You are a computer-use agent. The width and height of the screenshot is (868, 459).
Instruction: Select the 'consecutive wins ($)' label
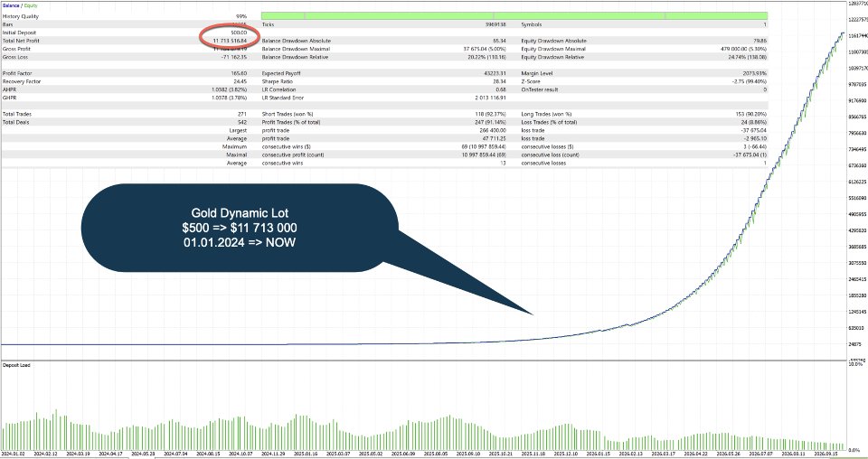(x=287, y=146)
